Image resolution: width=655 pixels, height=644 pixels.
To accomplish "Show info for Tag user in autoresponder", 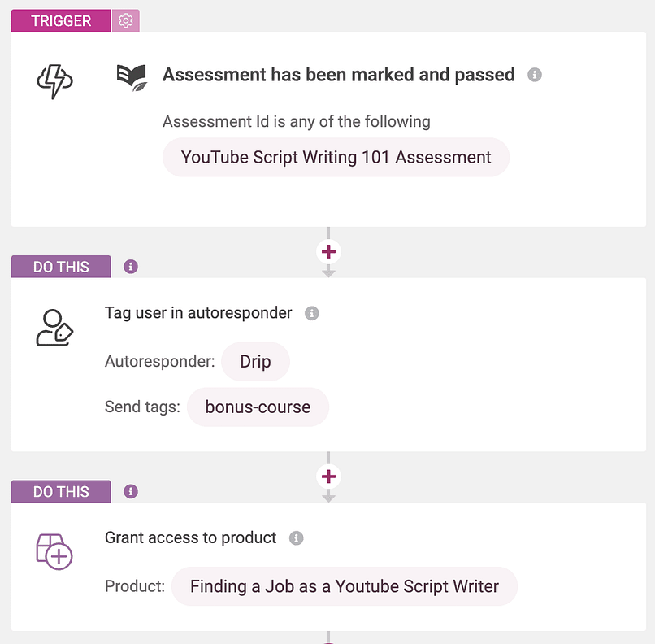I will pyautogui.click(x=311, y=312).
